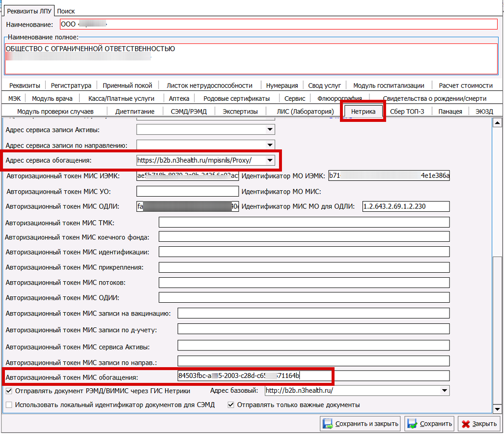This screenshot has height=434, width=504.
Task: Click the scrollbar down arrow
Action: pyautogui.click(x=497, y=409)
